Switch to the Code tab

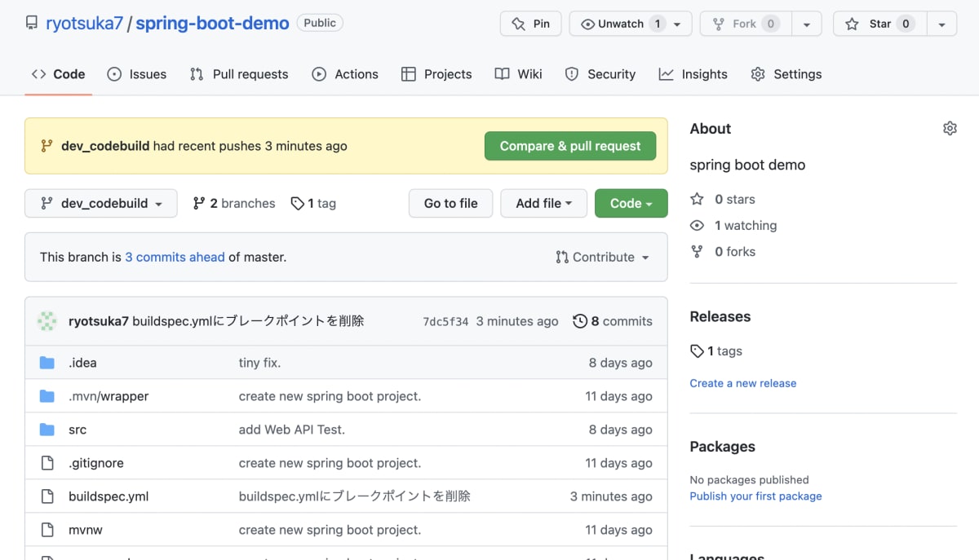[x=58, y=74]
